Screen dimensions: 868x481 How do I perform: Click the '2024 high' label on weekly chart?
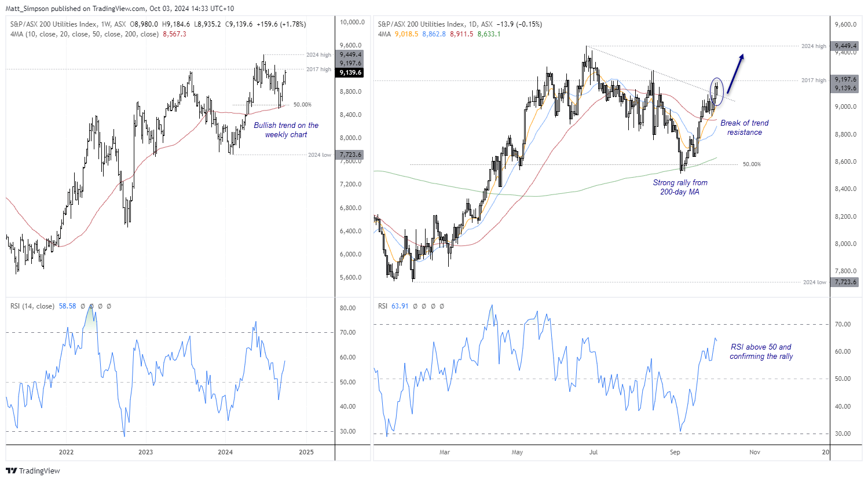[x=318, y=55]
